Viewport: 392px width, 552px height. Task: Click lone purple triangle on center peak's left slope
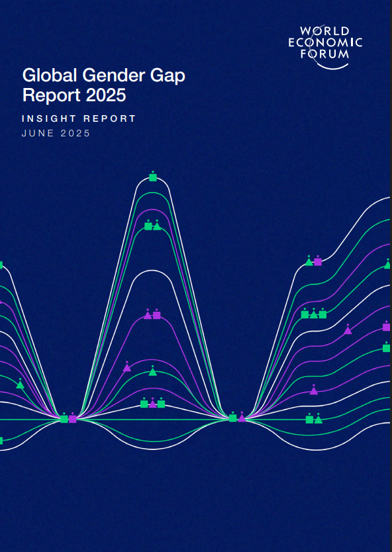127,367
